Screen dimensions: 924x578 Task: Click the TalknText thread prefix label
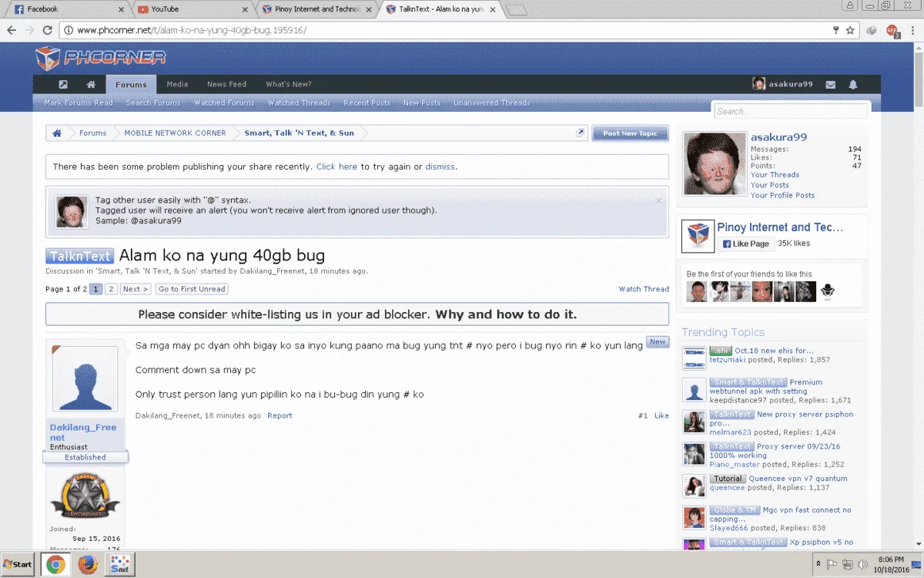coord(79,256)
